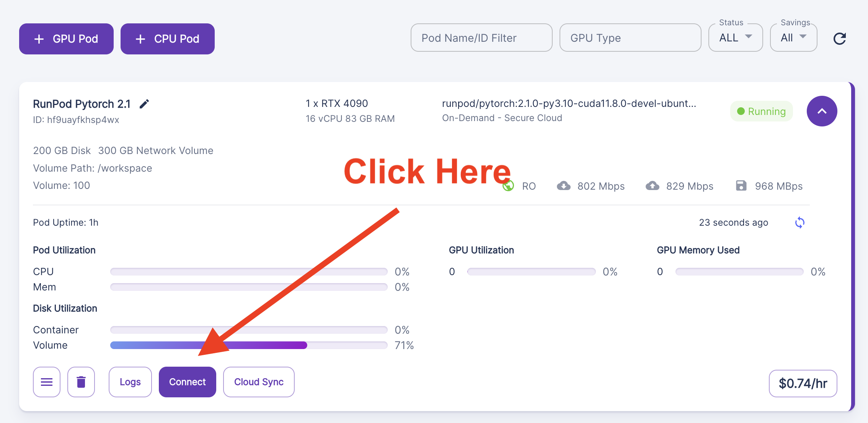Image resolution: width=868 pixels, height=423 pixels.
Task: Refresh the pods list with reload icon
Action: tap(839, 38)
